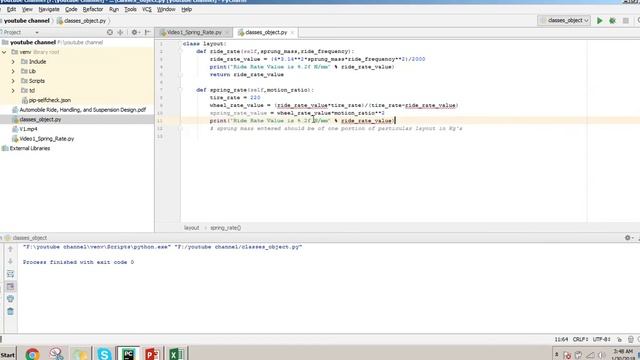Expand the Include folder
640x360 pixels.
pos(13,62)
